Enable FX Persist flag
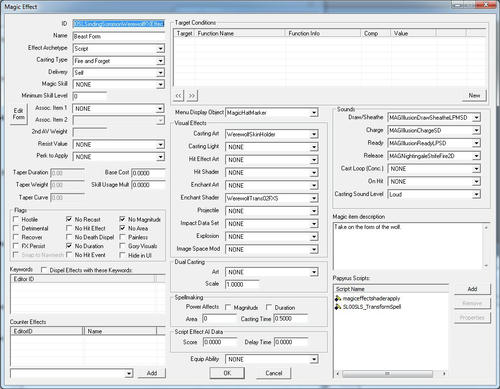Image resolution: width=500 pixels, height=389 pixels. (x=15, y=246)
